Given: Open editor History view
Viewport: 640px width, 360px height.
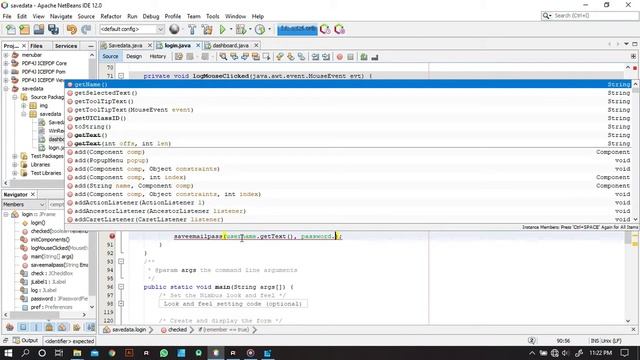Looking at the screenshot, I should pyautogui.click(x=158, y=56).
